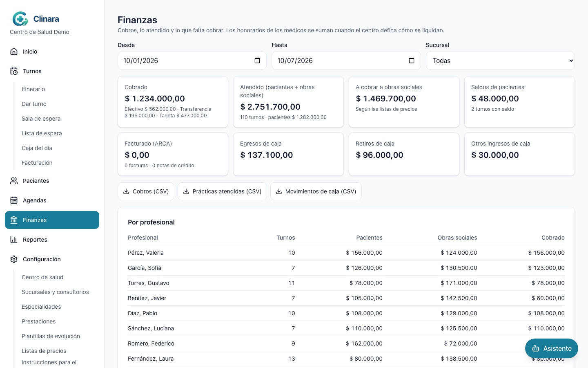
Task: Click the A cobrar a obras sociales card
Action: click(404, 102)
